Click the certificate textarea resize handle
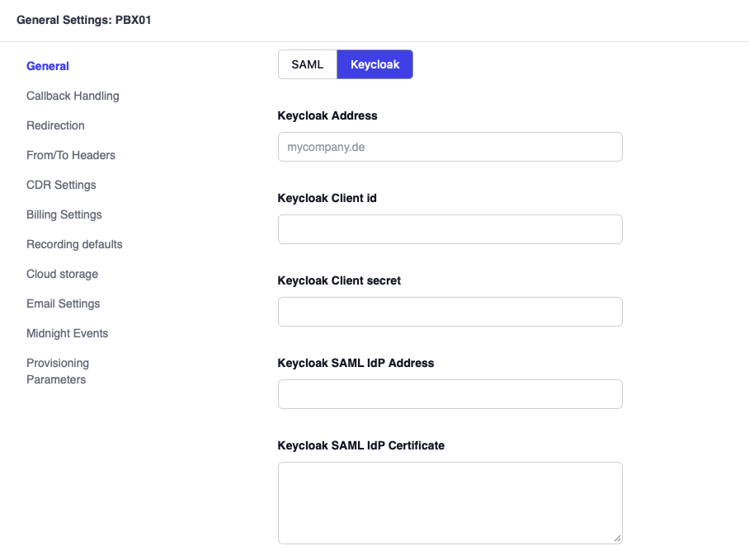The height and width of the screenshot is (560, 749). pyautogui.click(x=618, y=538)
